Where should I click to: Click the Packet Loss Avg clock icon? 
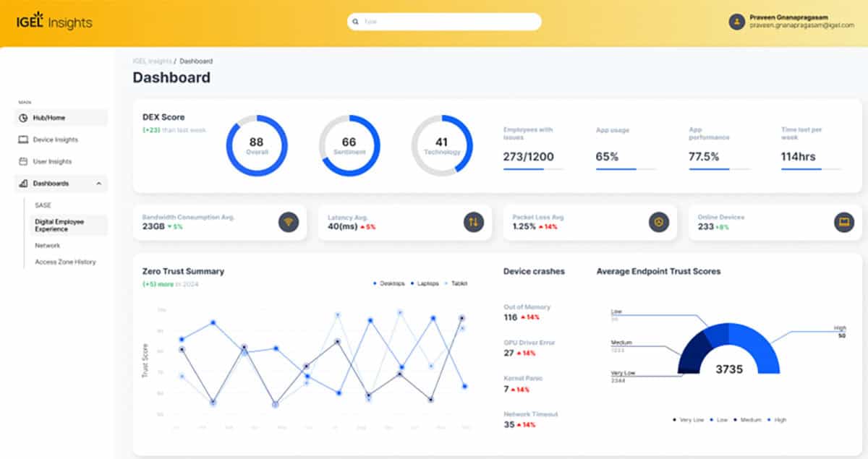[658, 222]
